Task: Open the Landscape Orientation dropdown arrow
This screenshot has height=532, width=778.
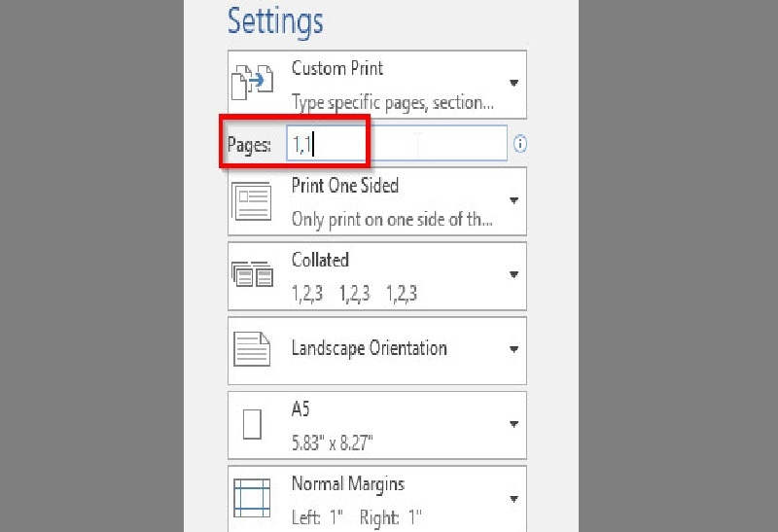Action: (x=513, y=350)
